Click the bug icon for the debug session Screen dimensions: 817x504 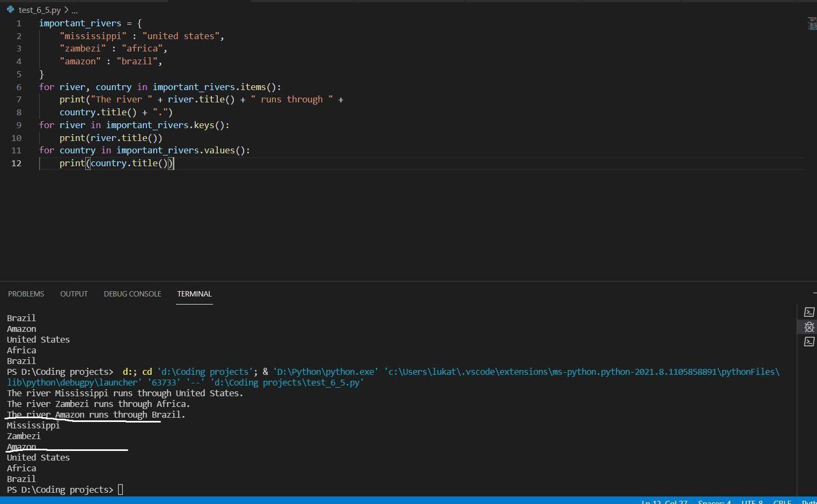pos(809,327)
